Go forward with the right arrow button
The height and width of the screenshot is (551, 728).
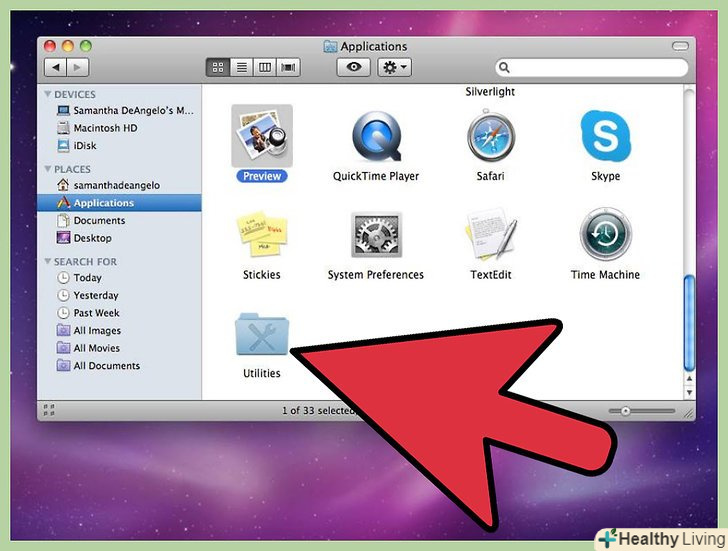point(78,68)
